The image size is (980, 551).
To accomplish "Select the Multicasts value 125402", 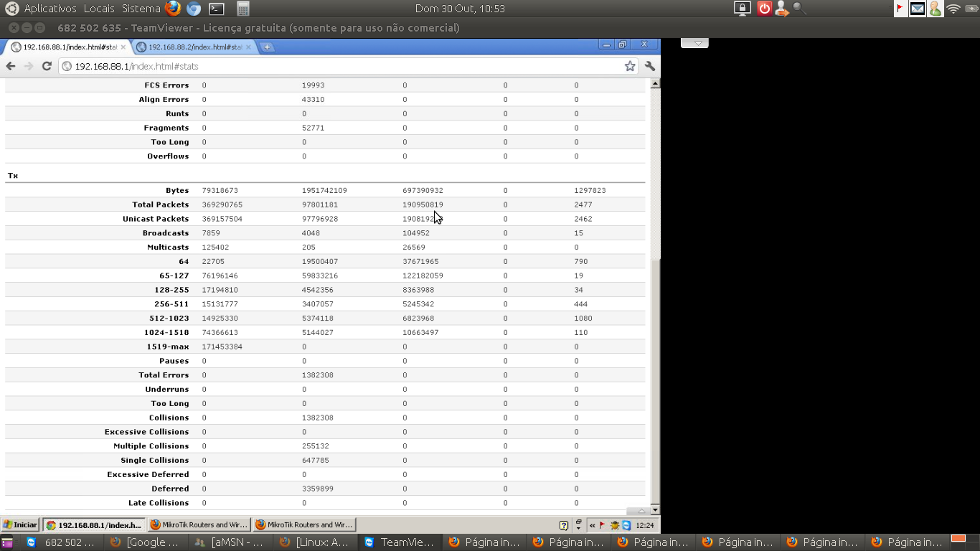I will click(x=215, y=248).
